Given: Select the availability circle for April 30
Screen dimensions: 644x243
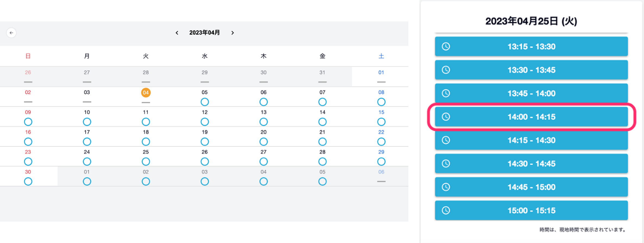Looking at the screenshot, I should pos(28,182).
